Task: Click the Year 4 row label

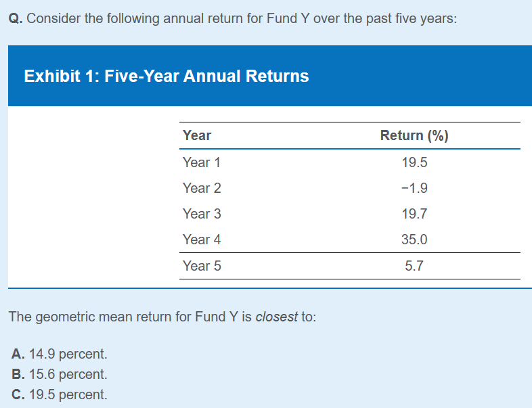Action: pos(202,240)
